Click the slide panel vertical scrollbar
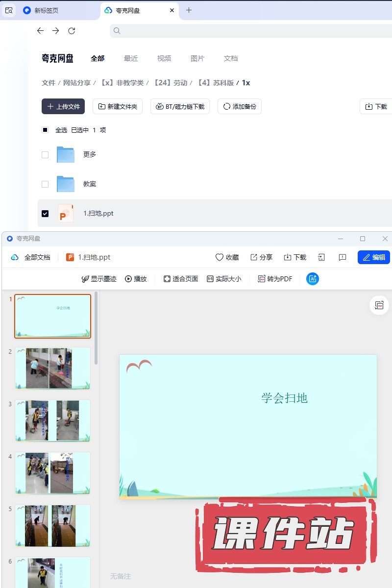Viewport: 392px width, 588px height. click(96, 328)
